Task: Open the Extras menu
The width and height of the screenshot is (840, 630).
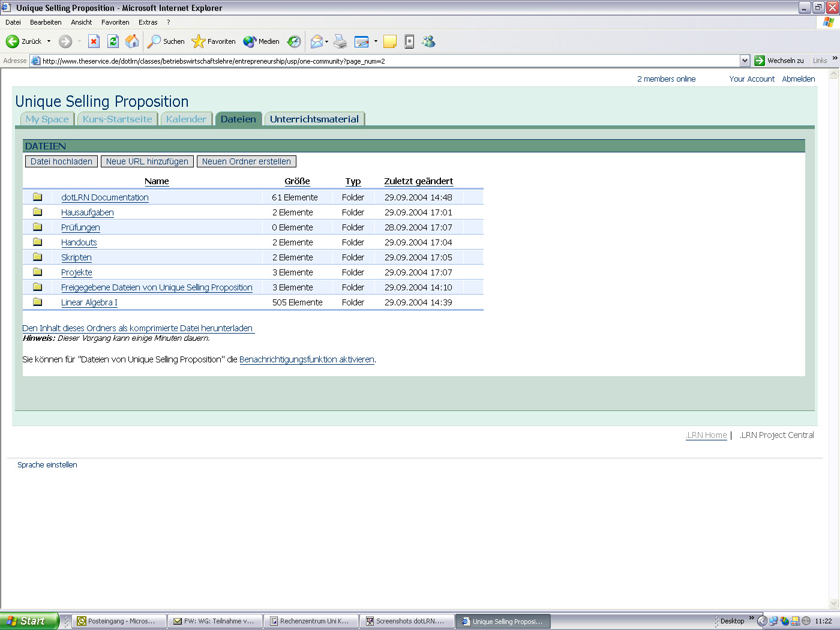Action: [x=148, y=22]
